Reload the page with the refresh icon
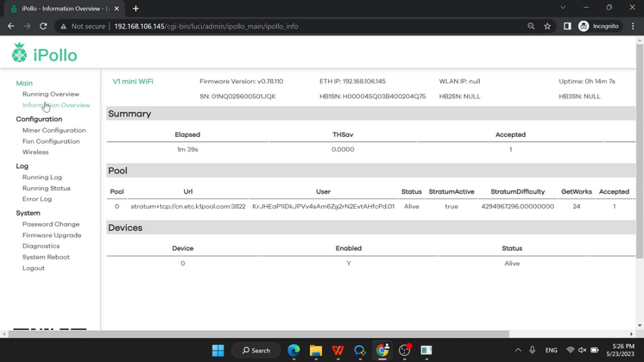This screenshot has width=644, height=362. coord(43,27)
